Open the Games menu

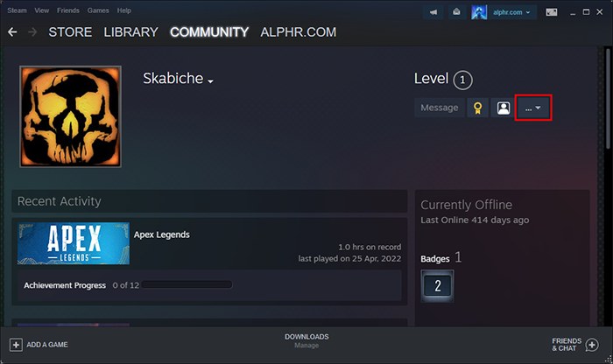click(x=98, y=10)
